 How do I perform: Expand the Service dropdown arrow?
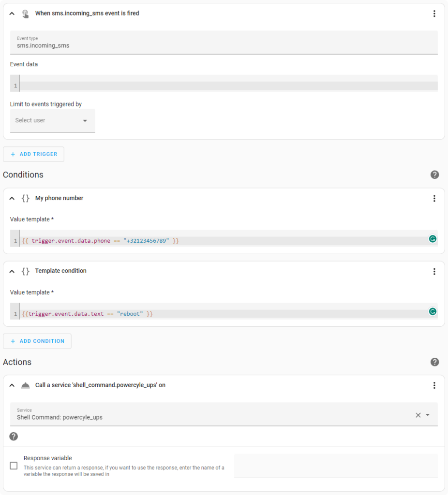(428, 415)
